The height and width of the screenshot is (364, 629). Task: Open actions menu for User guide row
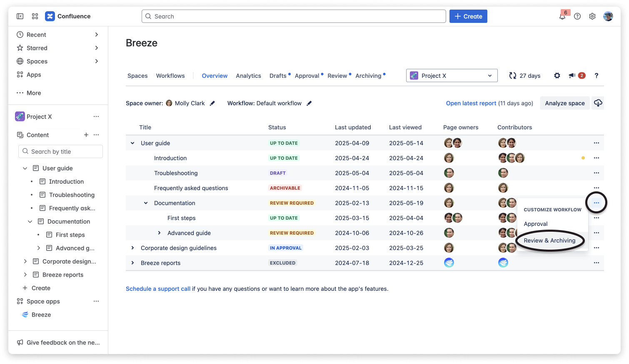click(597, 143)
